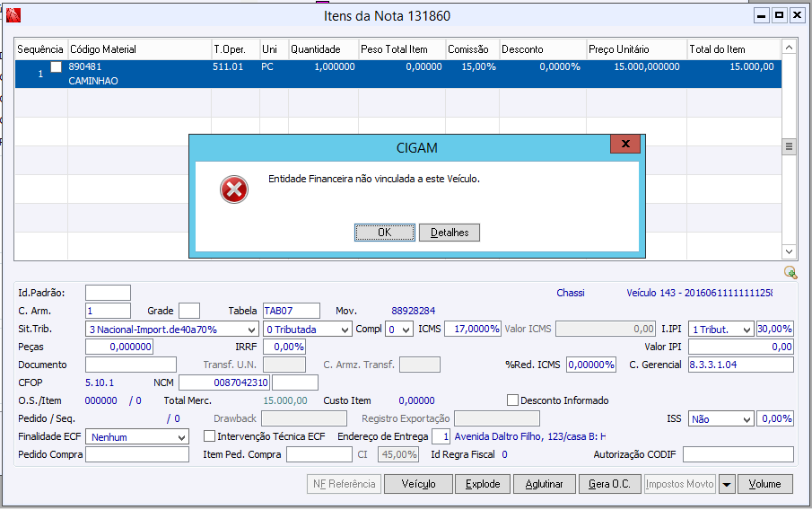Viewport: 812px width, 510px height.
Task: Click the Veículo button
Action: point(418,484)
